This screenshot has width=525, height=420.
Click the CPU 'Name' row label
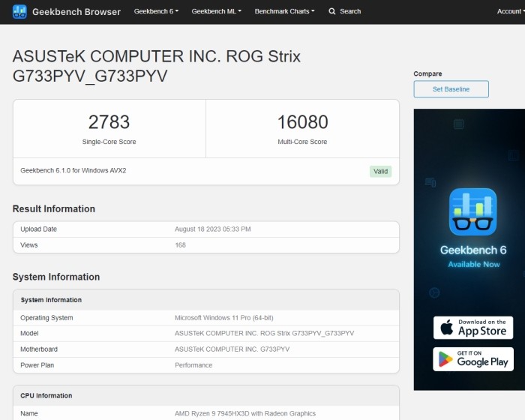pyautogui.click(x=29, y=413)
